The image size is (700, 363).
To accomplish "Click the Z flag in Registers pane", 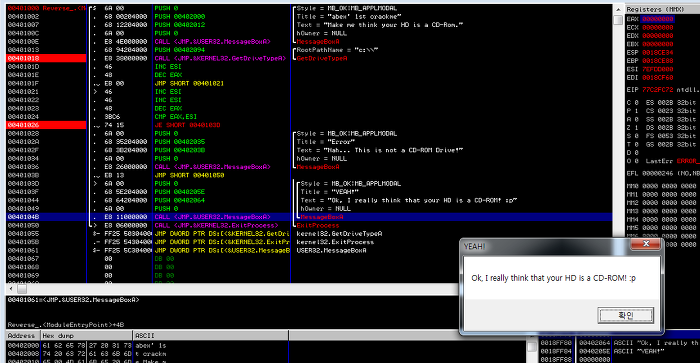I will (633, 128).
